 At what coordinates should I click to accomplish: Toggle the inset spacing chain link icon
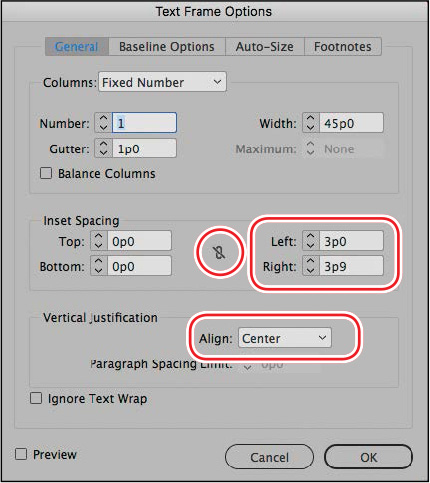[x=219, y=252]
